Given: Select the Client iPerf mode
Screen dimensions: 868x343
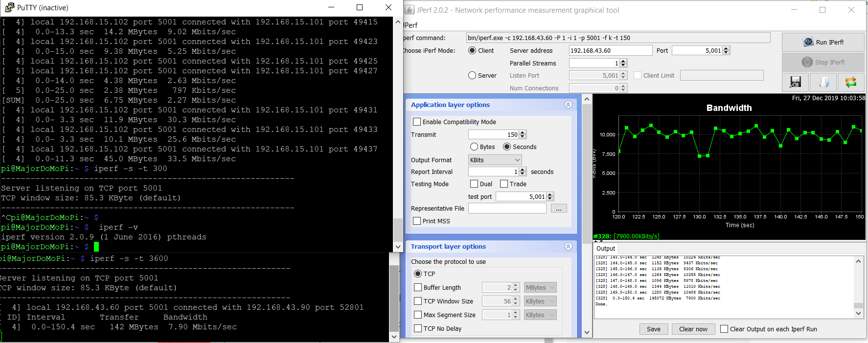Looking at the screenshot, I should coord(472,50).
